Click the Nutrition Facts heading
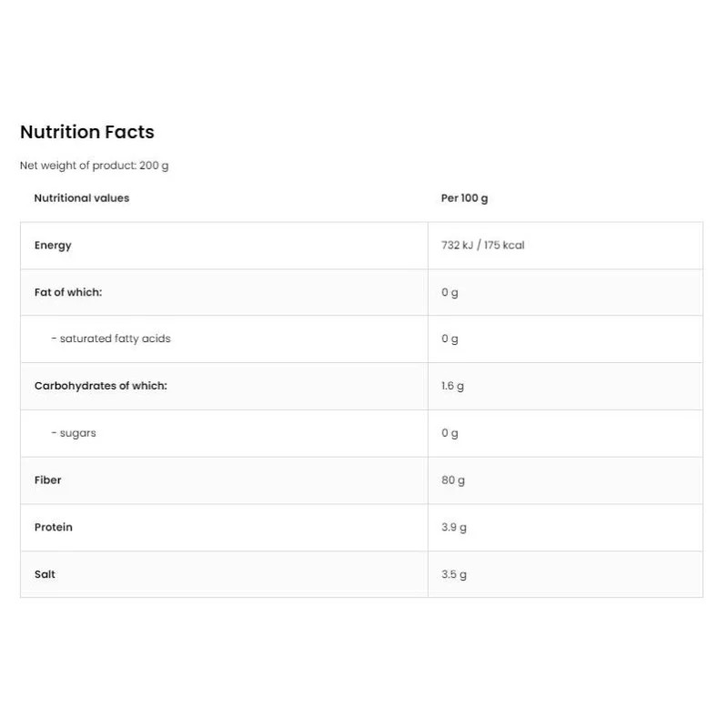 coord(87,132)
